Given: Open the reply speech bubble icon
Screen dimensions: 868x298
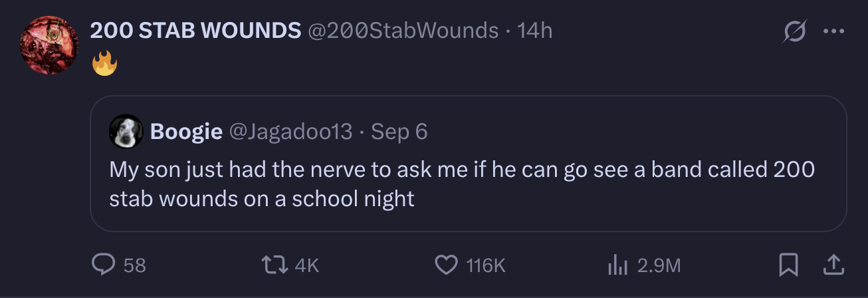Looking at the screenshot, I should (103, 265).
